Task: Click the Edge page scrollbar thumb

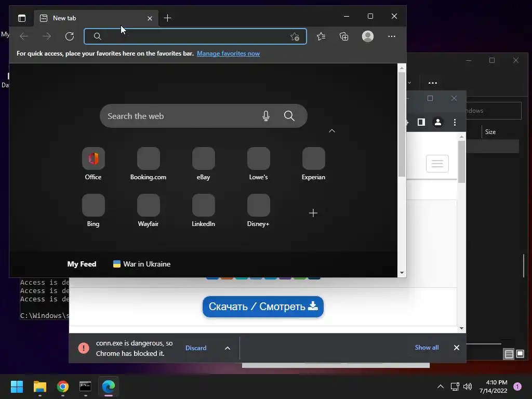Action: (x=402, y=124)
